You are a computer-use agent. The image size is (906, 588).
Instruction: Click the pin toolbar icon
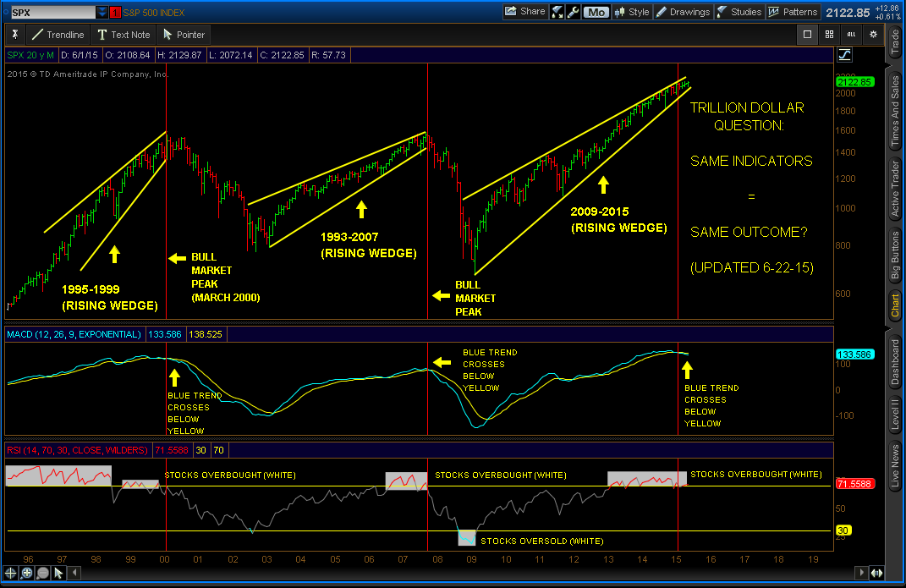click(15, 35)
